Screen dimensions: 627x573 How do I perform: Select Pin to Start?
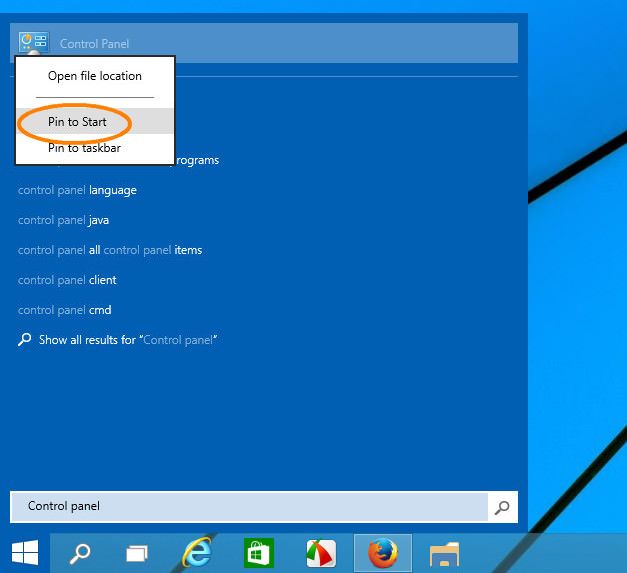95,121
